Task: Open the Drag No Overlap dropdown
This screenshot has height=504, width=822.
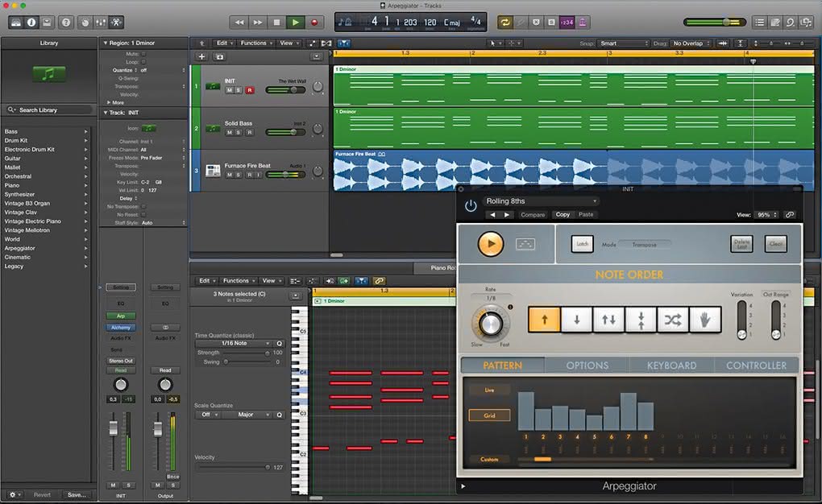Action: (x=691, y=43)
